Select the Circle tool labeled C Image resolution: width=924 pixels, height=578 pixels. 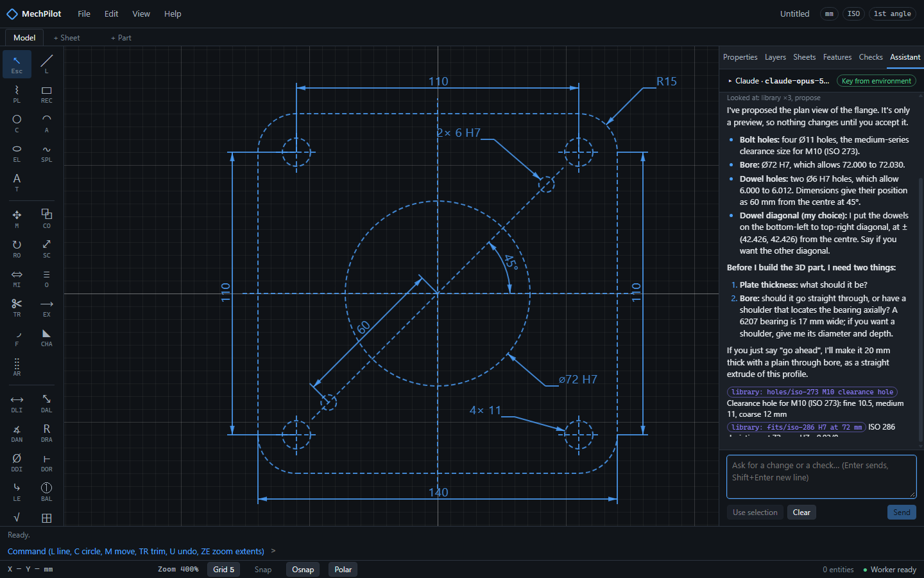(x=17, y=123)
